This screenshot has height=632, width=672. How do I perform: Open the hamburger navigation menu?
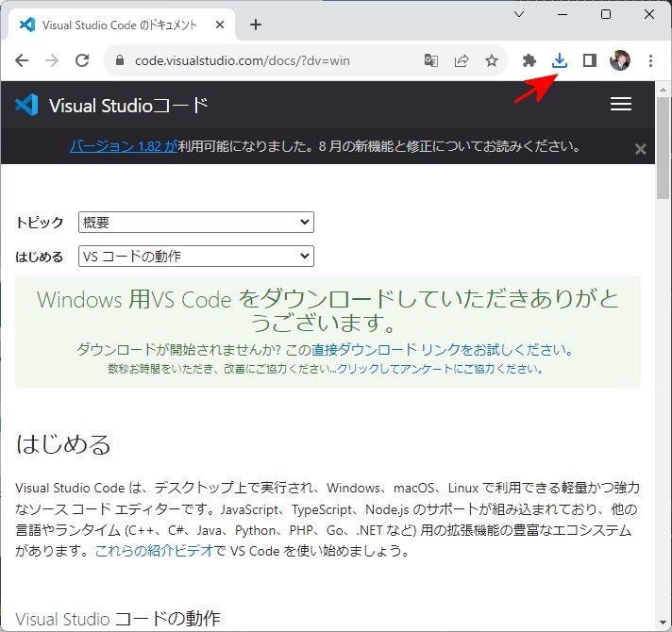tap(621, 104)
